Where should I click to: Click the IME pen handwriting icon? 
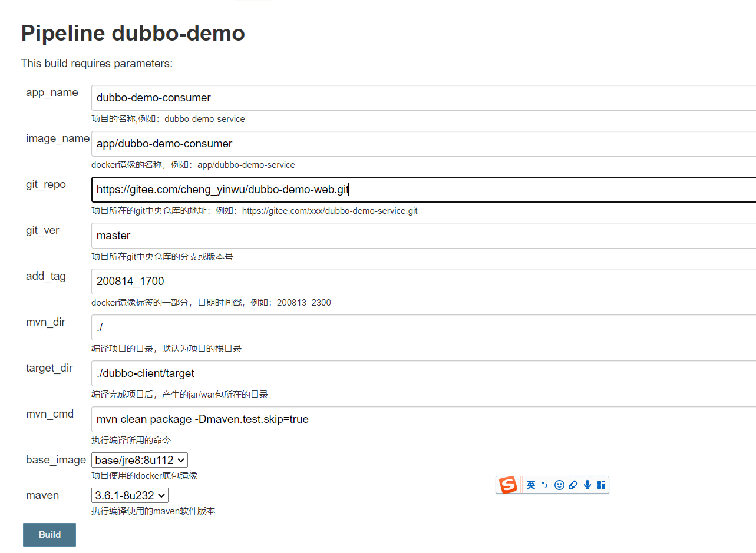573,485
